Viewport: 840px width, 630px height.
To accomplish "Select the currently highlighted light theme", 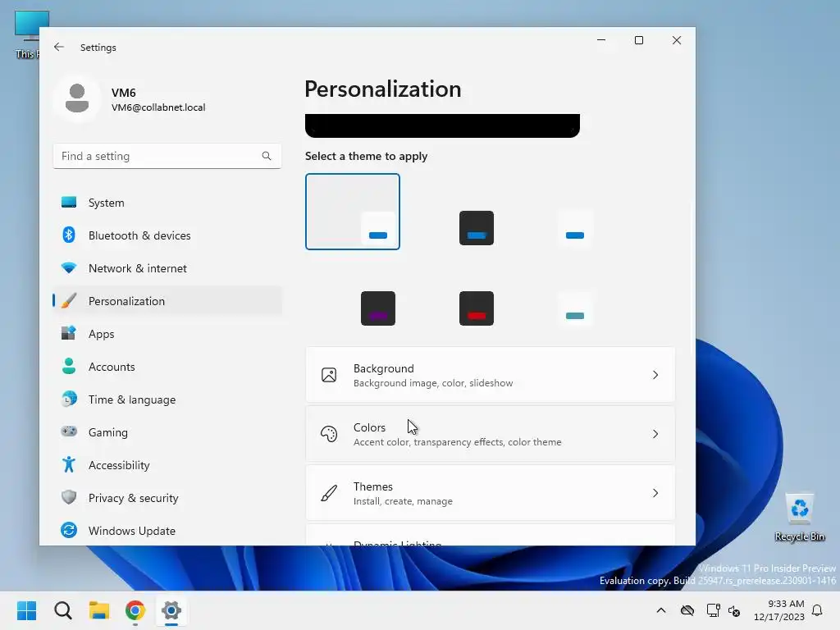I will [353, 212].
